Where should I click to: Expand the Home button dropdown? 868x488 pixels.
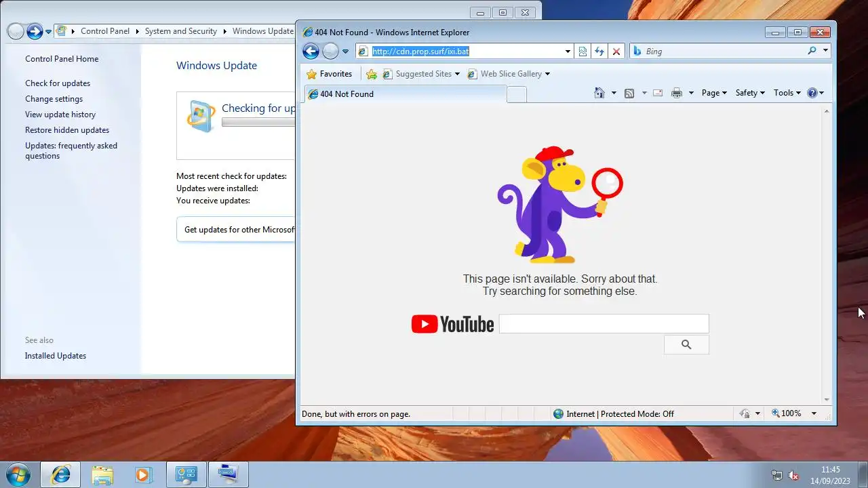[614, 93]
